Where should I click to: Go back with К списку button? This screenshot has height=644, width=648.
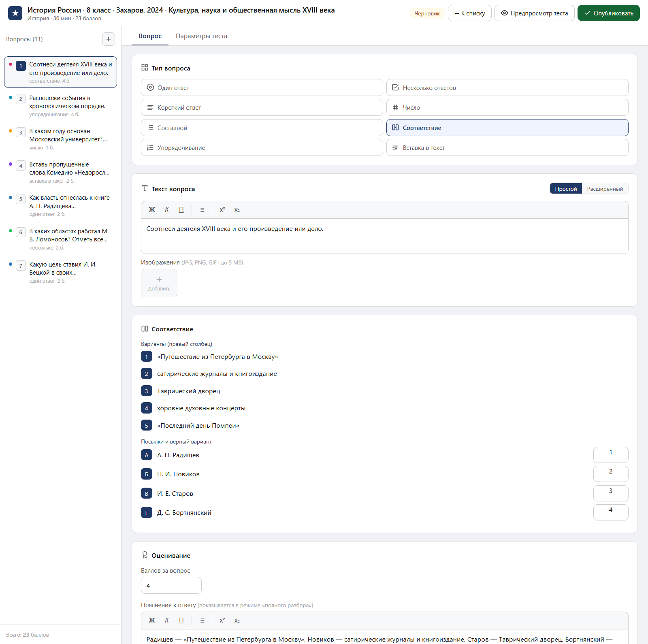(x=469, y=13)
